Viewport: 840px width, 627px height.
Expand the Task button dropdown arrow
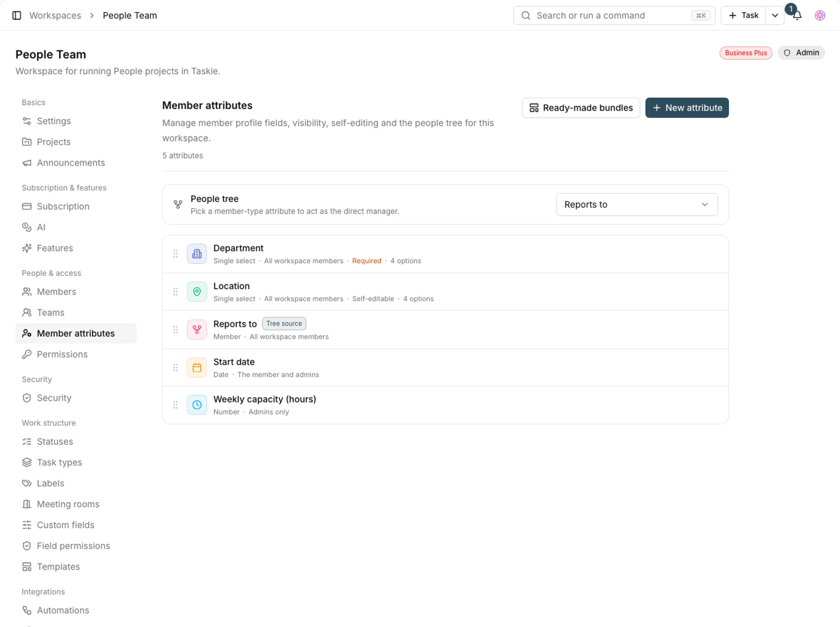tap(775, 16)
